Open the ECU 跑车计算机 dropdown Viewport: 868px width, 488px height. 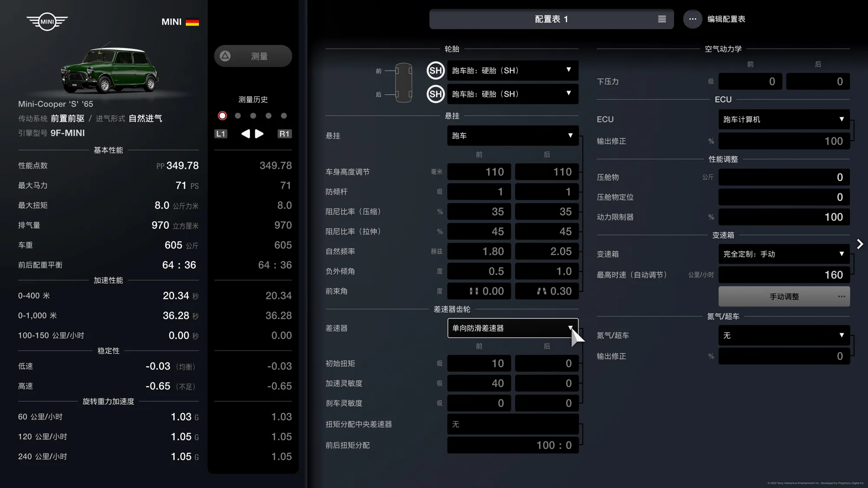coord(784,119)
